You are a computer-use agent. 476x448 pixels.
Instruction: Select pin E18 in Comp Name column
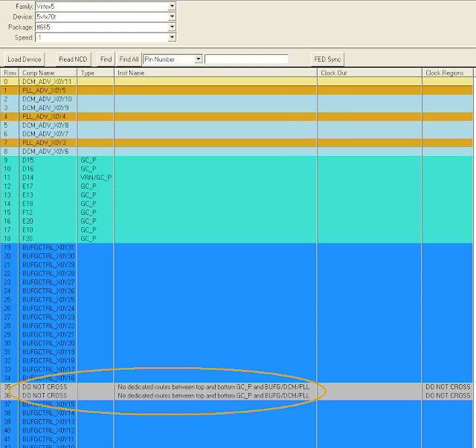48,204
